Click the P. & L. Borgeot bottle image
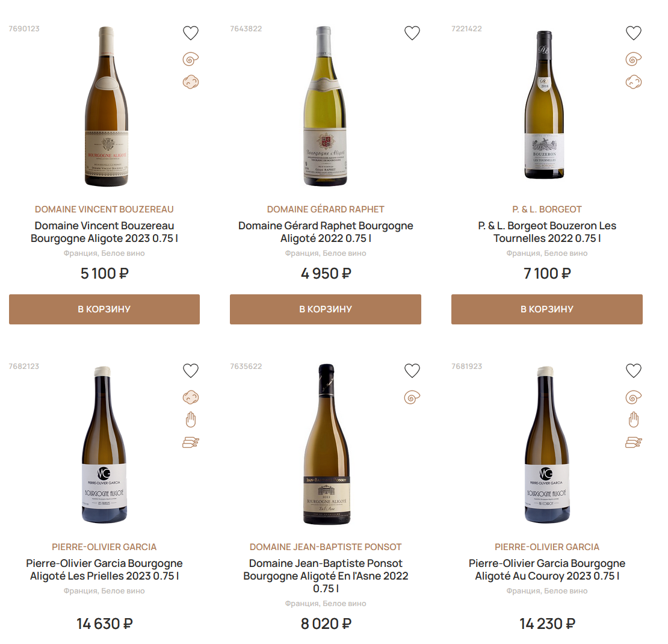This screenshot has height=644, width=668. 546,105
